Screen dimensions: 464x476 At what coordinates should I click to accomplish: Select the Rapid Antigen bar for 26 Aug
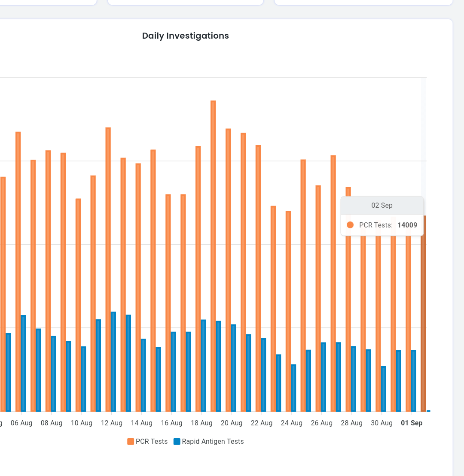coord(324,377)
